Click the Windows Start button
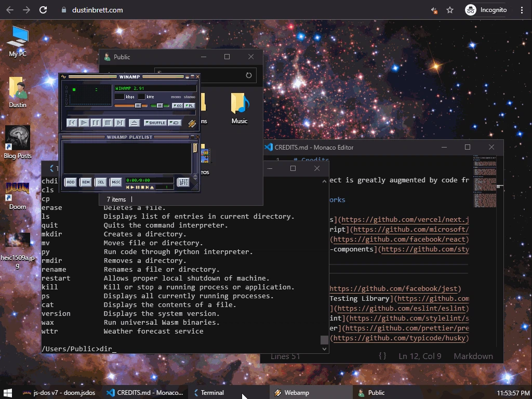This screenshot has width=532, height=399. coord(8,393)
